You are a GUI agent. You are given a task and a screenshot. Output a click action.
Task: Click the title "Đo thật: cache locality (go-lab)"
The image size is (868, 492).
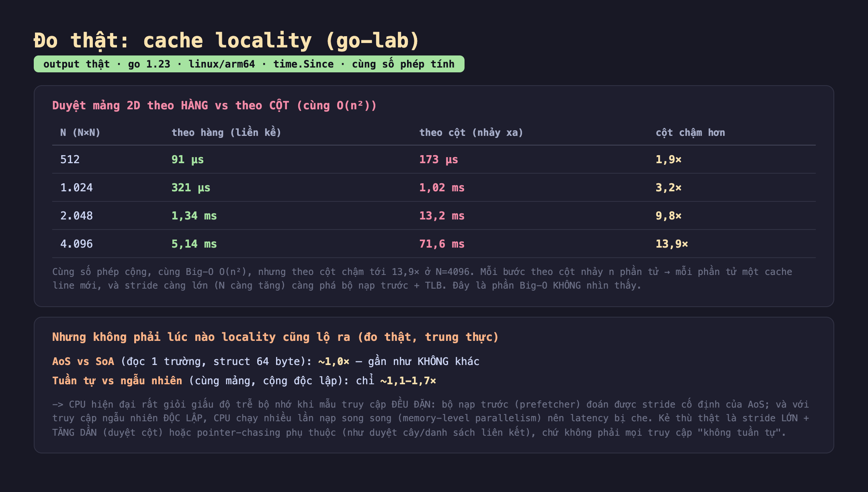click(227, 41)
